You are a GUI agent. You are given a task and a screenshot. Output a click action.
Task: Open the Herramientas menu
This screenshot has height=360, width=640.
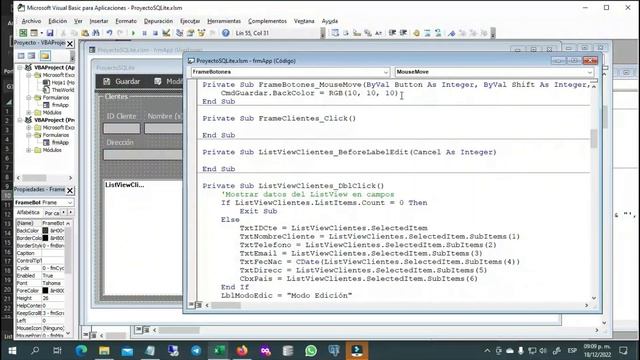224,21
